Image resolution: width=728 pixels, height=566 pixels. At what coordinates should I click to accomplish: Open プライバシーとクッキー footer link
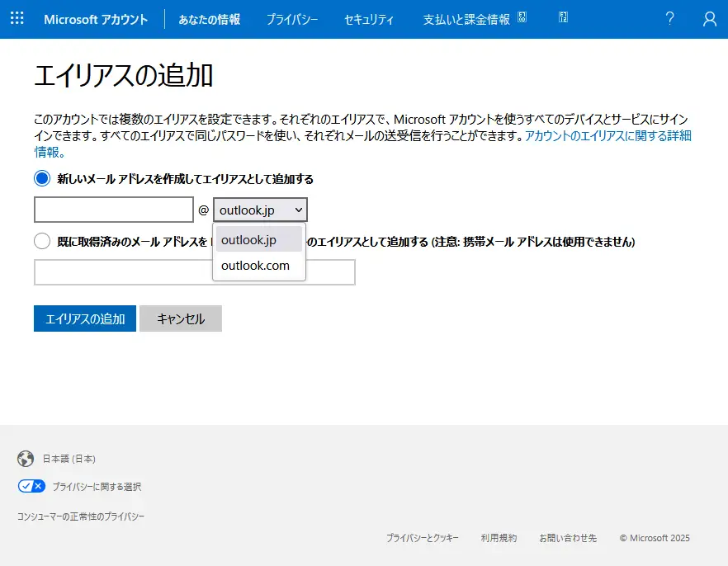click(423, 538)
